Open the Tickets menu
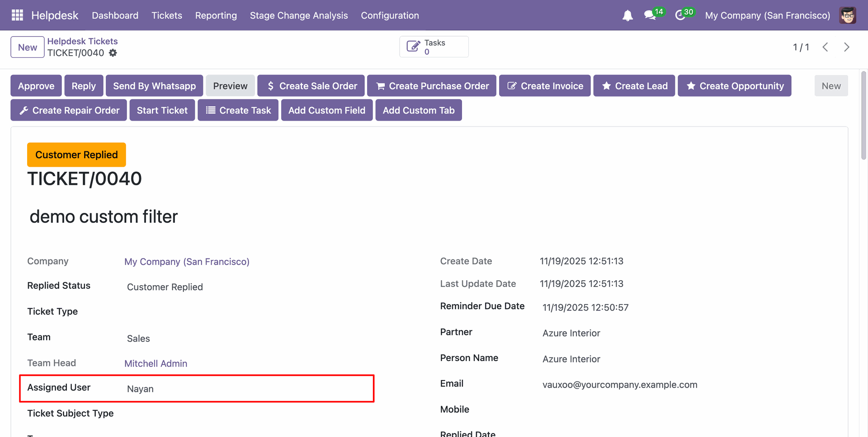Image resolution: width=868 pixels, height=437 pixels. [x=167, y=15]
